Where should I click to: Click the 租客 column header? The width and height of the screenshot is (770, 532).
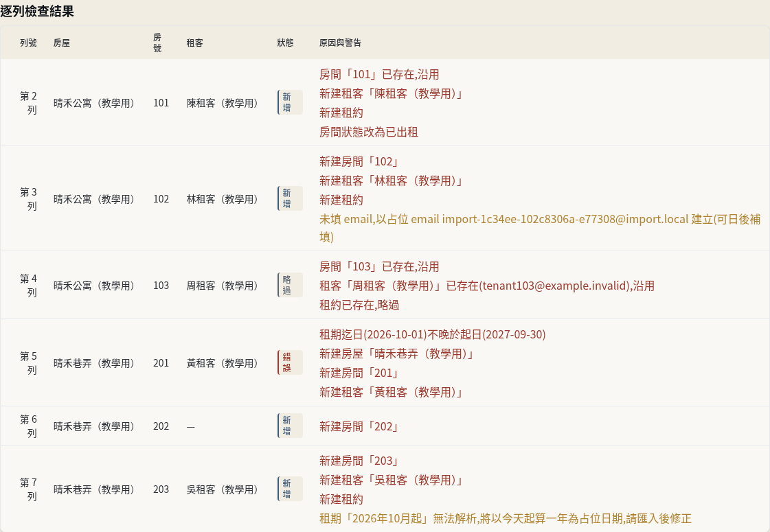point(195,43)
